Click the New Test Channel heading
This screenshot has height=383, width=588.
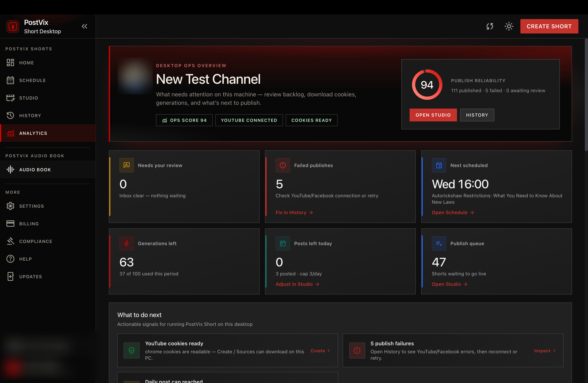pyautogui.click(x=208, y=79)
